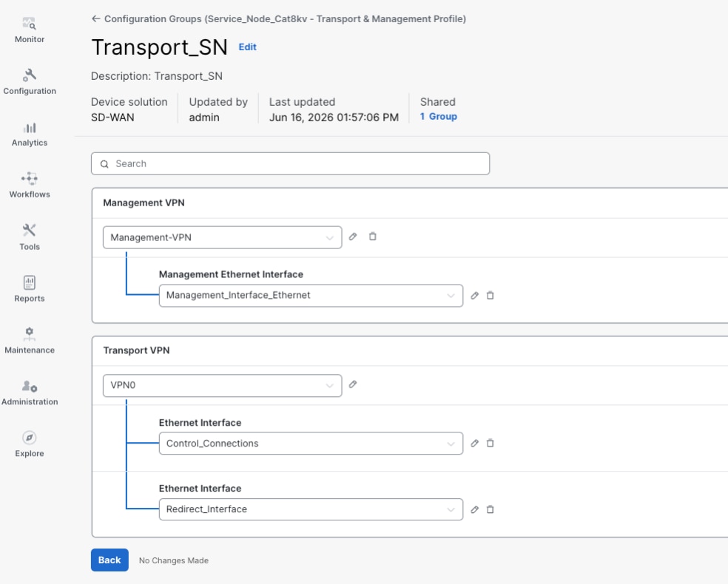
Task: Open the 1 Group shared link
Action: 438,116
